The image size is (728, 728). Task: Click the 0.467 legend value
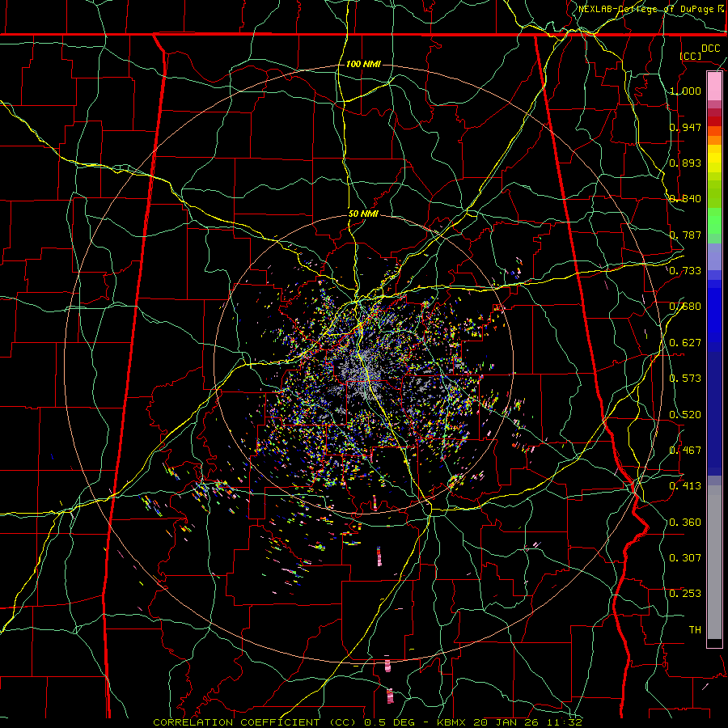coord(685,451)
